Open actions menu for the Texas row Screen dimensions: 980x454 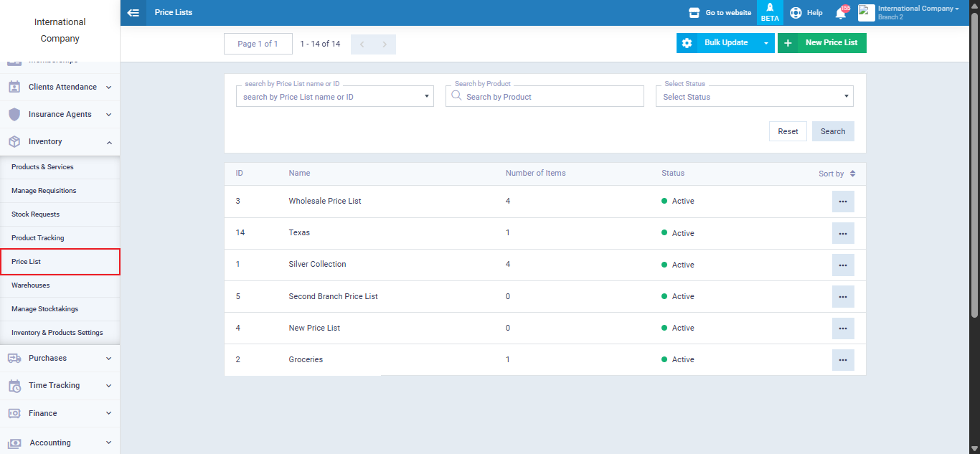843,233
